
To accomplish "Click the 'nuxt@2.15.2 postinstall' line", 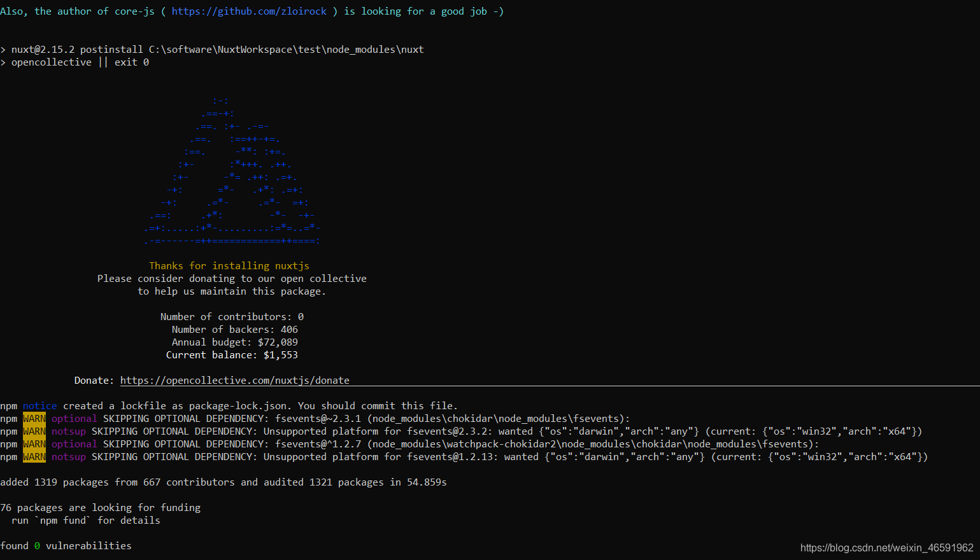I will (212, 50).
